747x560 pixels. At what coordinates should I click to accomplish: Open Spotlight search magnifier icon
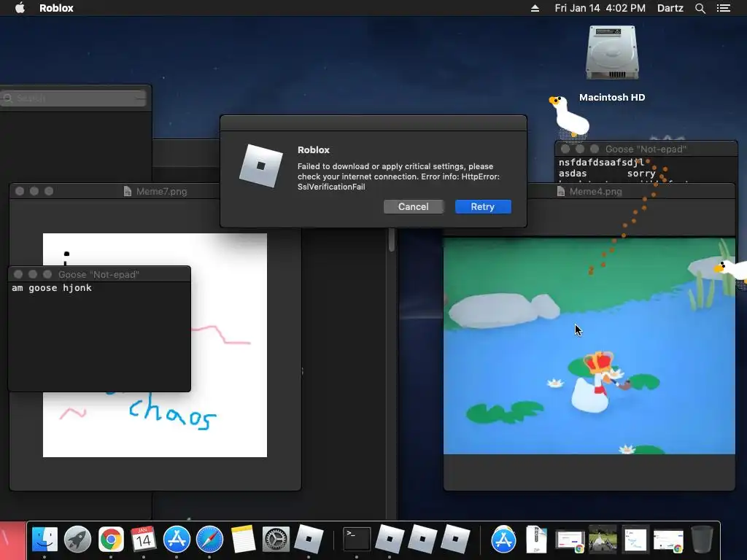point(700,8)
